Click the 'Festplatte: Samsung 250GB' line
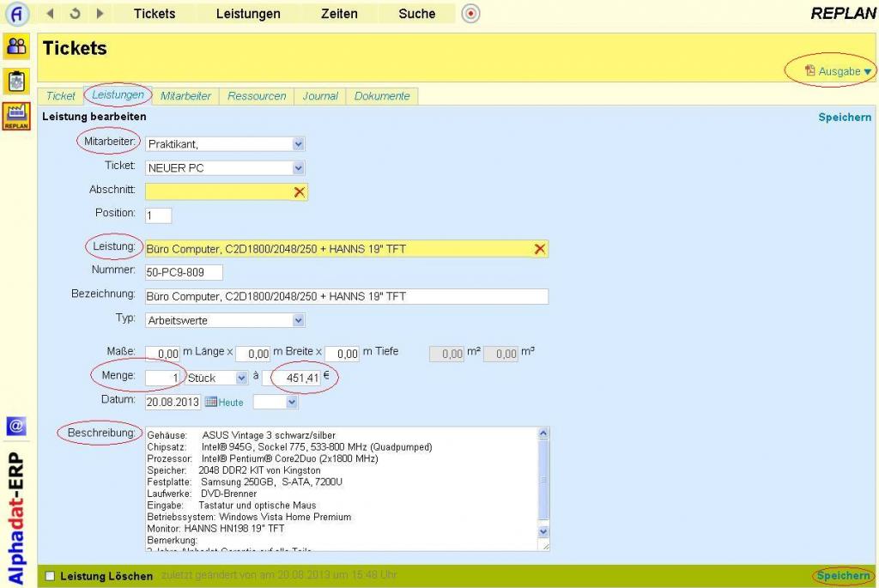Image resolution: width=879 pixels, height=588 pixels. [x=245, y=482]
